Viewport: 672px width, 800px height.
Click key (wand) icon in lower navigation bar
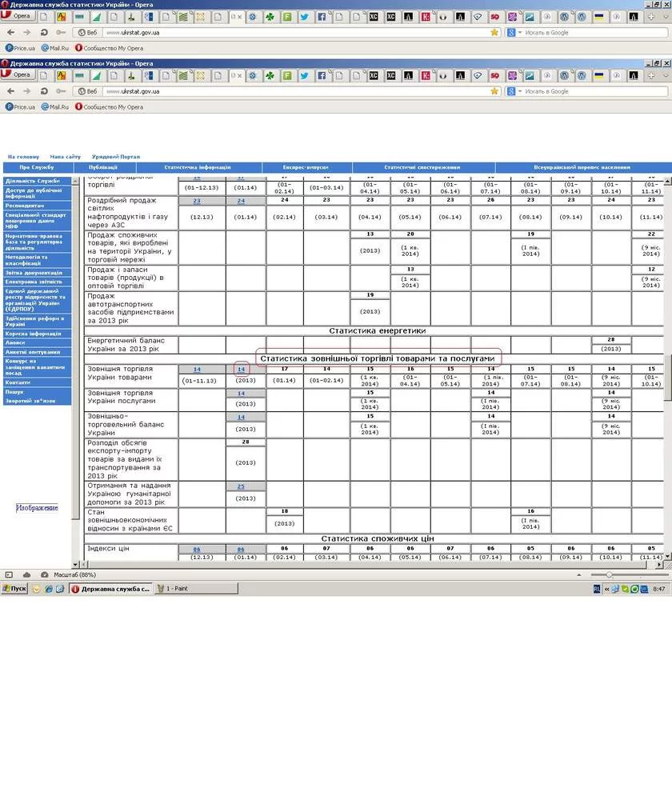click(61, 91)
